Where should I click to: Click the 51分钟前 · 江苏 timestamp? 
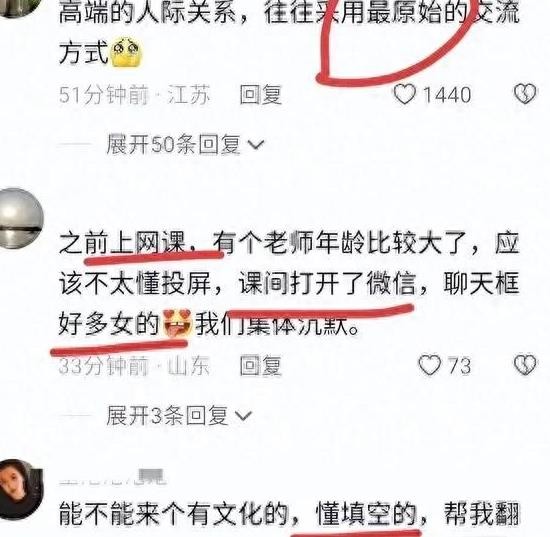pos(135,95)
